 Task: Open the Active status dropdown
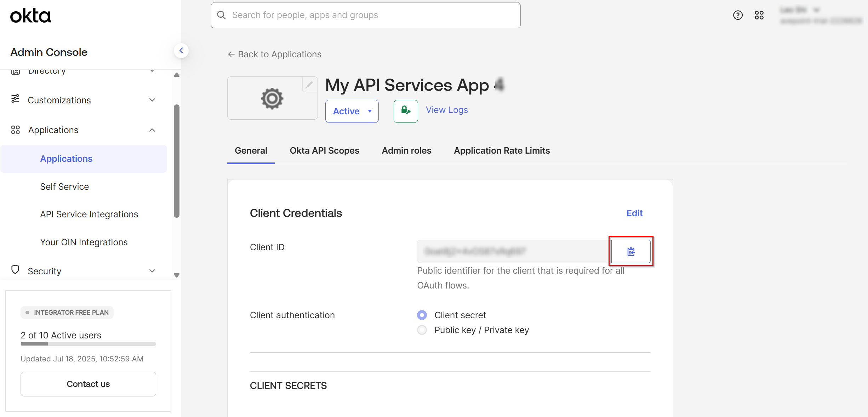pos(352,111)
